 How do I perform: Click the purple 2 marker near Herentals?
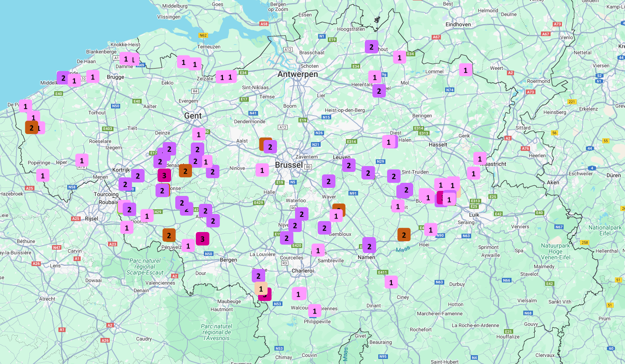coord(379,91)
